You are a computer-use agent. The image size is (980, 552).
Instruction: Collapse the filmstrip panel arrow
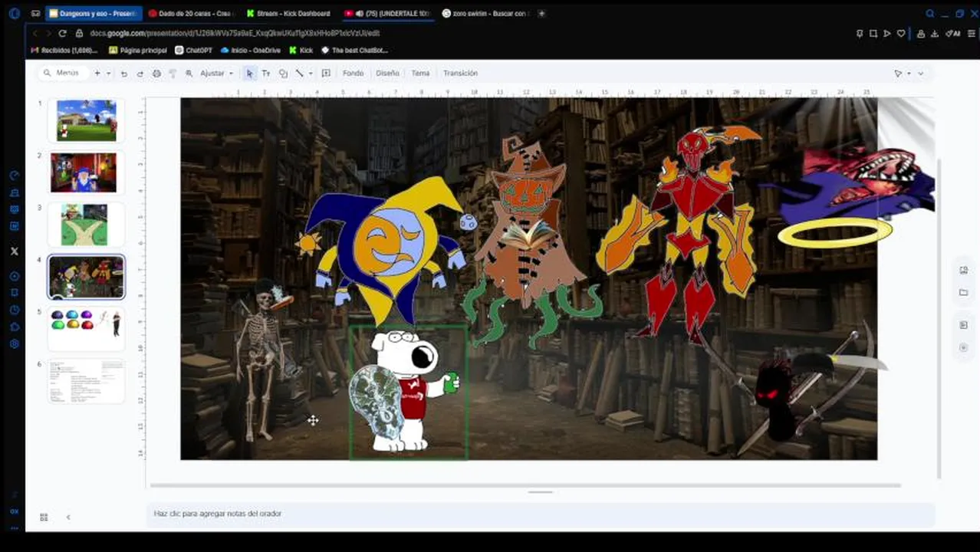pos(67,517)
